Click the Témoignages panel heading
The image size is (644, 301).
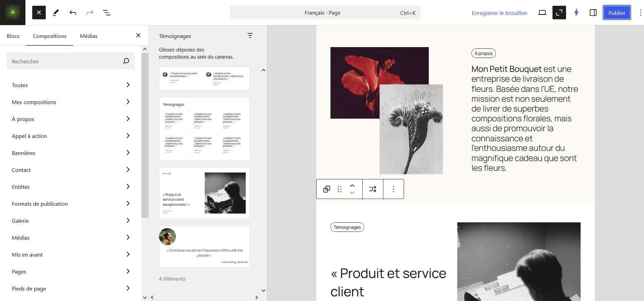click(x=175, y=36)
